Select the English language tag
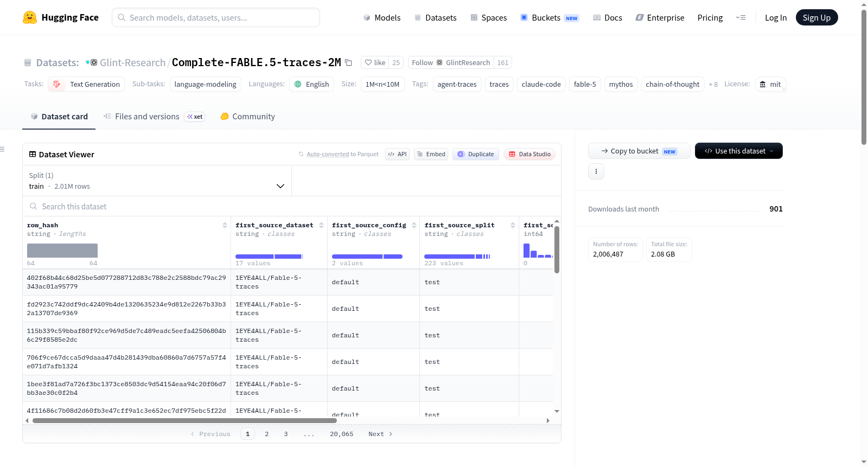The image size is (868, 467). click(311, 84)
